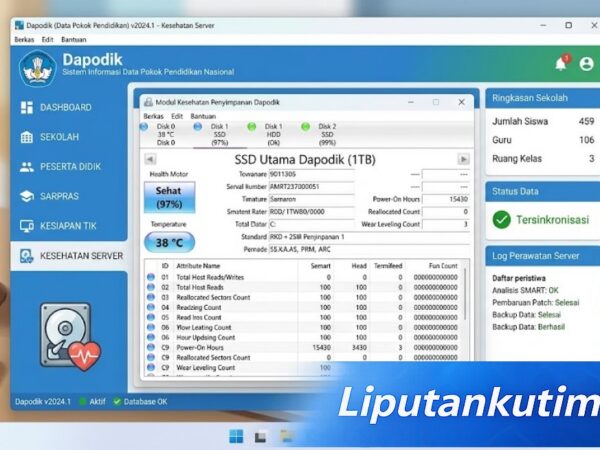Image resolution: width=600 pixels, height=450 pixels.
Task: Click Windows Start button on taskbar
Action: tap(236, 436)
